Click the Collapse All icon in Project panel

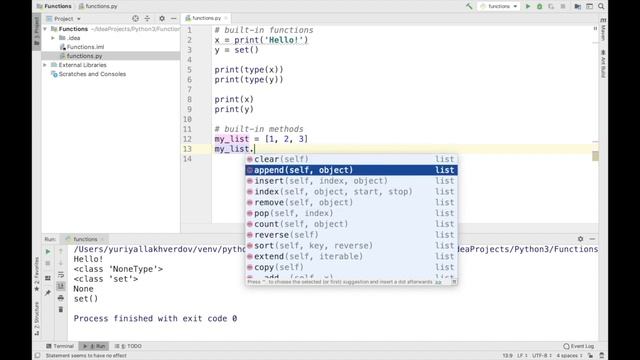147,18
